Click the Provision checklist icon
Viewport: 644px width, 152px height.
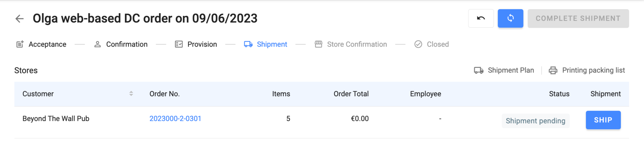[179, 44]
